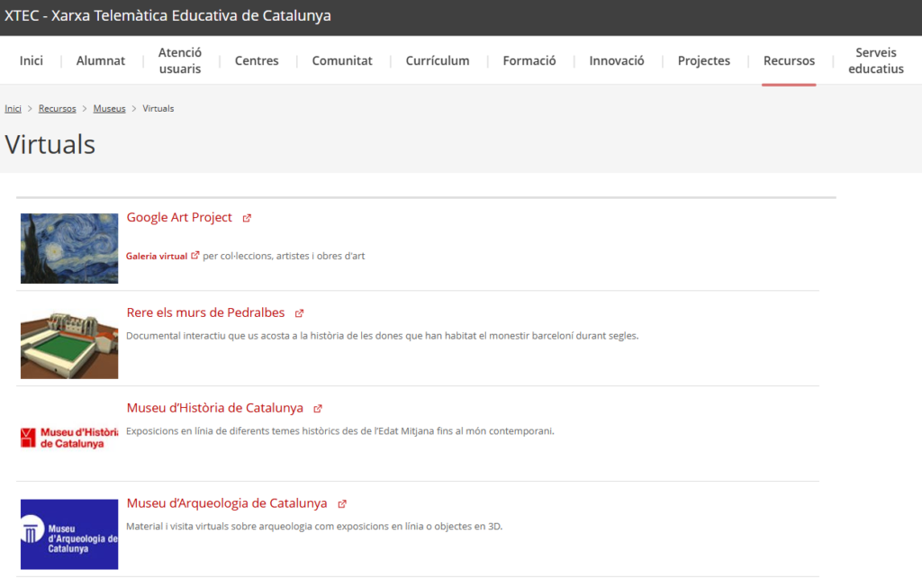922x588 pixels.
Task: Select Currículum in the navigation bar
Action: pyautogui.click(x=438, y=61)
